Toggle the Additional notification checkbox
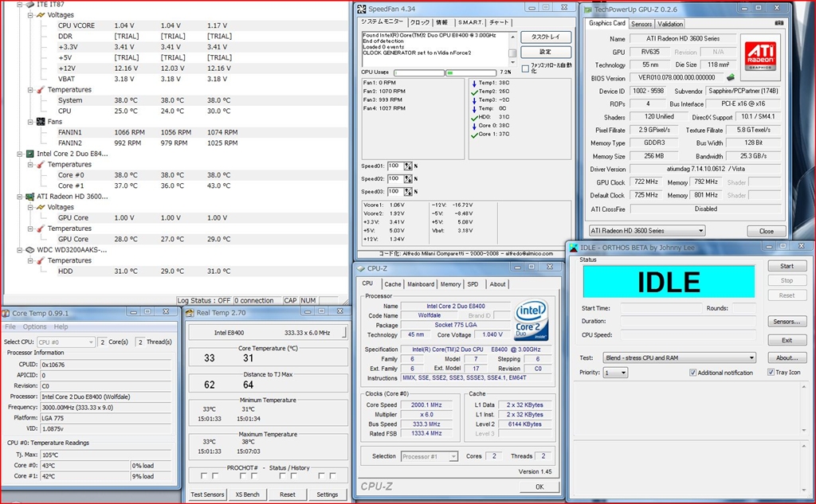The height and width of the screenshot is (504, 816). click(x=693, y=373)
